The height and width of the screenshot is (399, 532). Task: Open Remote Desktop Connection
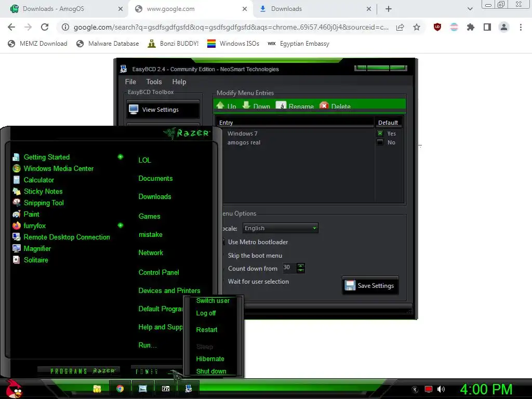coord(61,237)
